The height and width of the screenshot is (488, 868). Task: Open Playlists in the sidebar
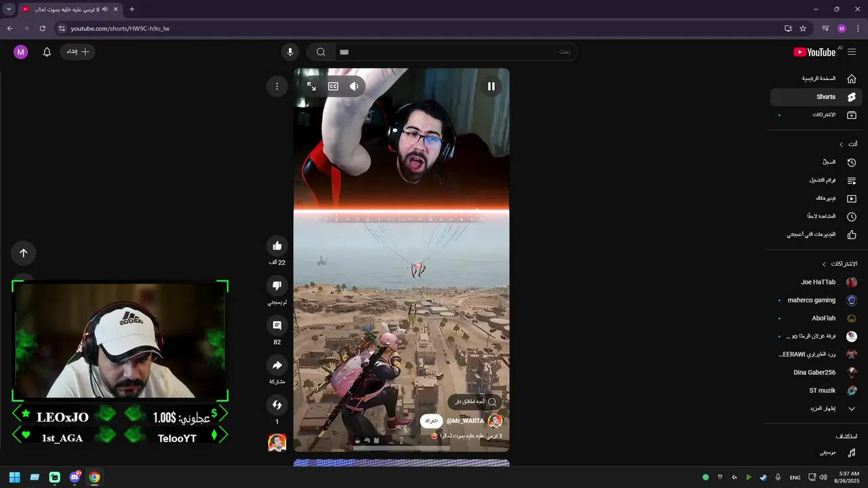(816, 181)
